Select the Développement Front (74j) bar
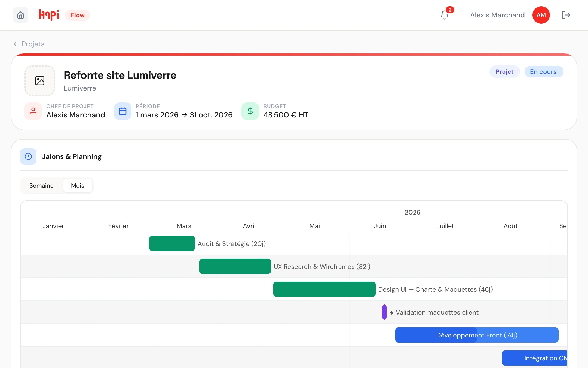This screenshot has width=588, height=368. 477,335
